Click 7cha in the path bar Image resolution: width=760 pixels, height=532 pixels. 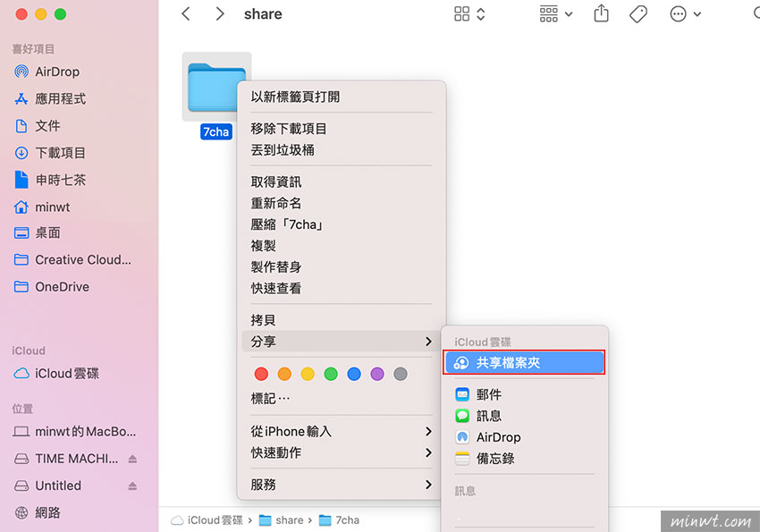[339, 520]
